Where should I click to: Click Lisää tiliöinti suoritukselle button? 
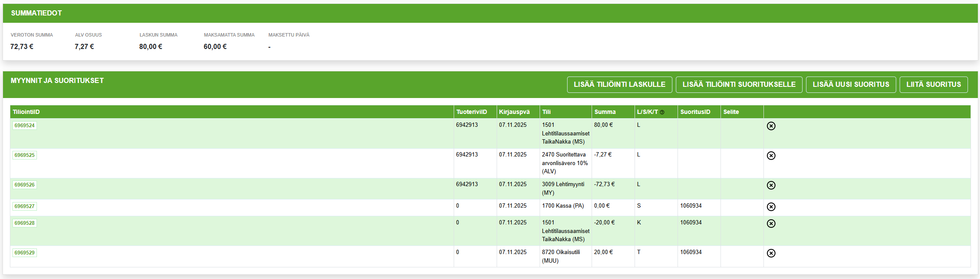click(739, 85)
